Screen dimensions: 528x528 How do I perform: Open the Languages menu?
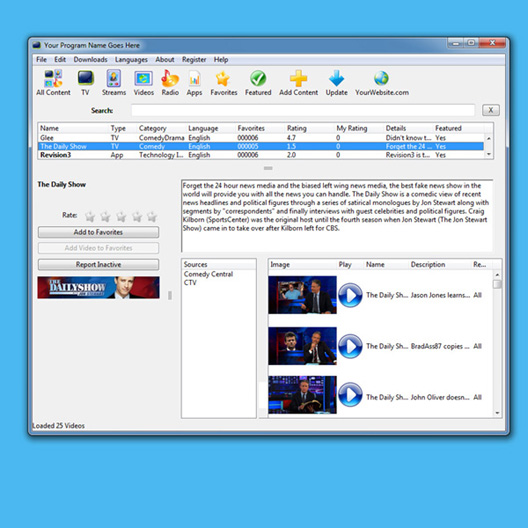coord(131,60)
